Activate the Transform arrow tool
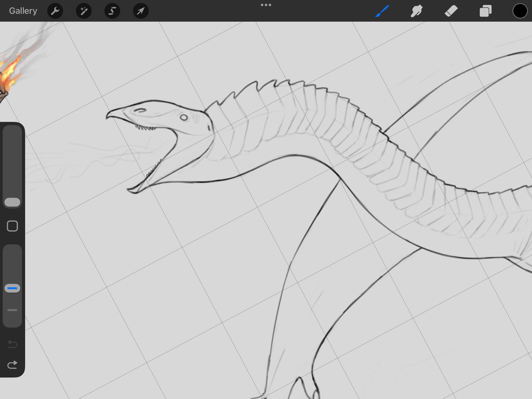This screenshot has height=399, width=532. [141, 11]
